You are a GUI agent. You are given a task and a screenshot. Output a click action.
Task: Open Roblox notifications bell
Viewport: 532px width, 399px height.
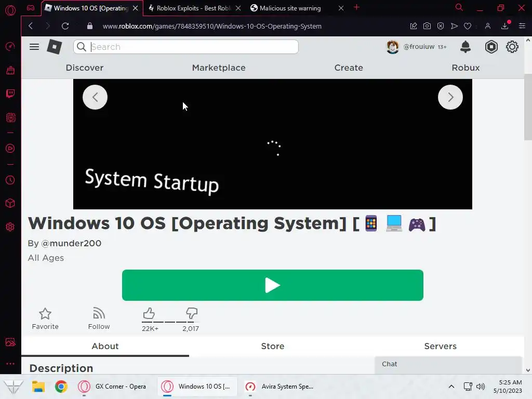pos(465,46)
